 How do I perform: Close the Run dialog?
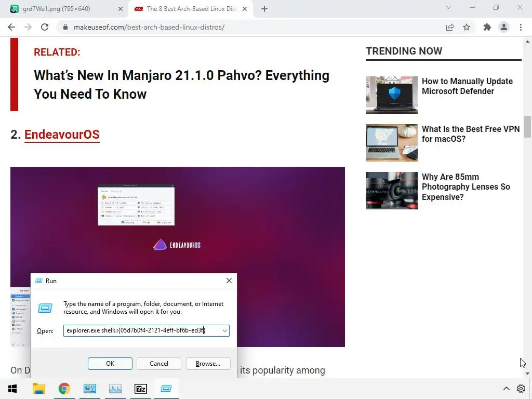click(x=229, y=281)
